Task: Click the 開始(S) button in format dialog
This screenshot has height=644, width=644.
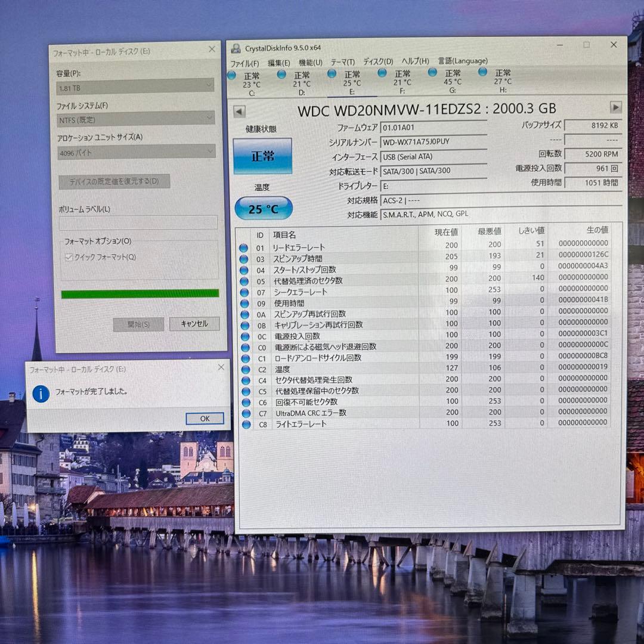Action: click(138, 324)
